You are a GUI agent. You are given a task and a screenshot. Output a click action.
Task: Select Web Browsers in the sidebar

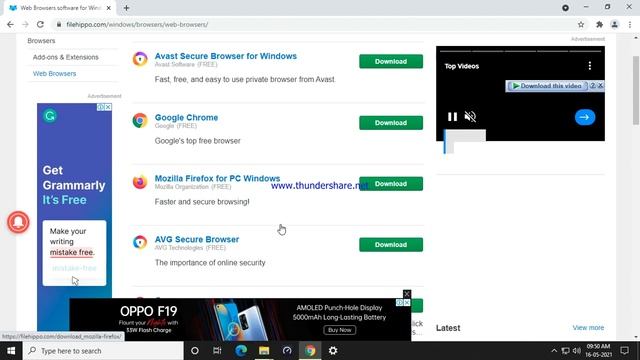pos(54,73)
